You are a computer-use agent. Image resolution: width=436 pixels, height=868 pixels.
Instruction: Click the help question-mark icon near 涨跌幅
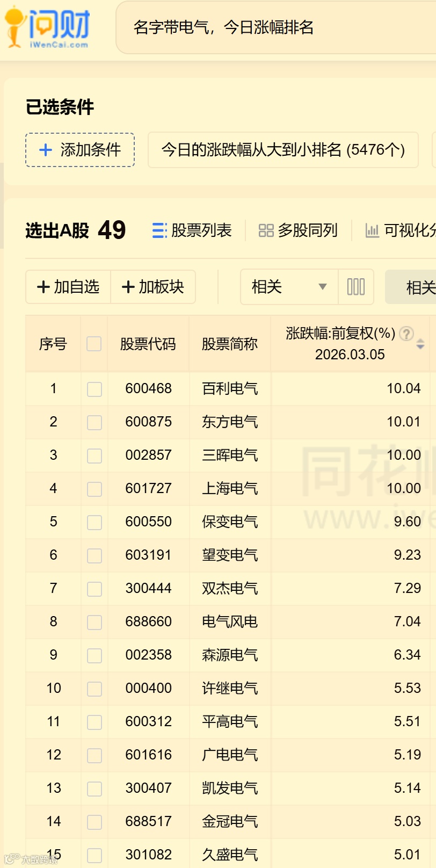point(406,334)
